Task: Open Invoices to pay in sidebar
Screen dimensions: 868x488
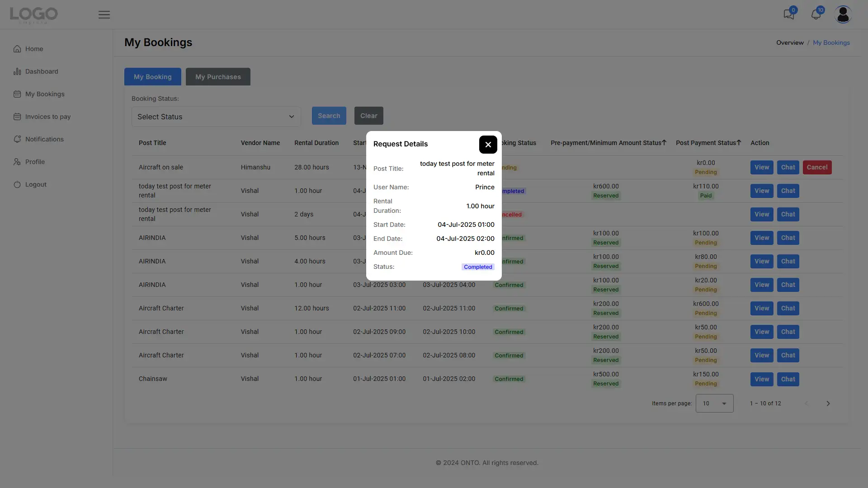Action: coord(48,117)
